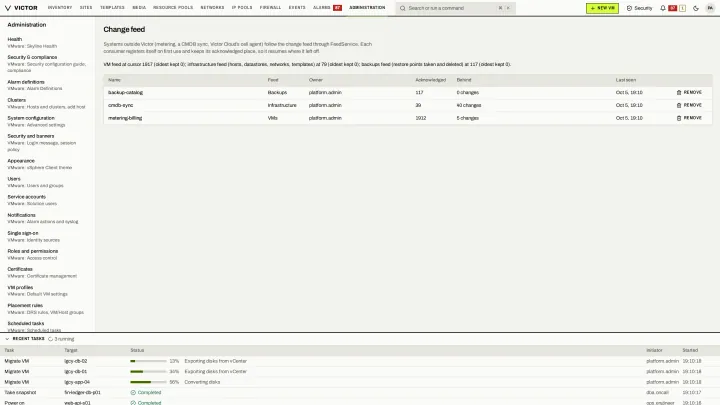Collapse the Recent Tasks panel
The width and height of the screenshot is (720, 405).
coord(7,339)
